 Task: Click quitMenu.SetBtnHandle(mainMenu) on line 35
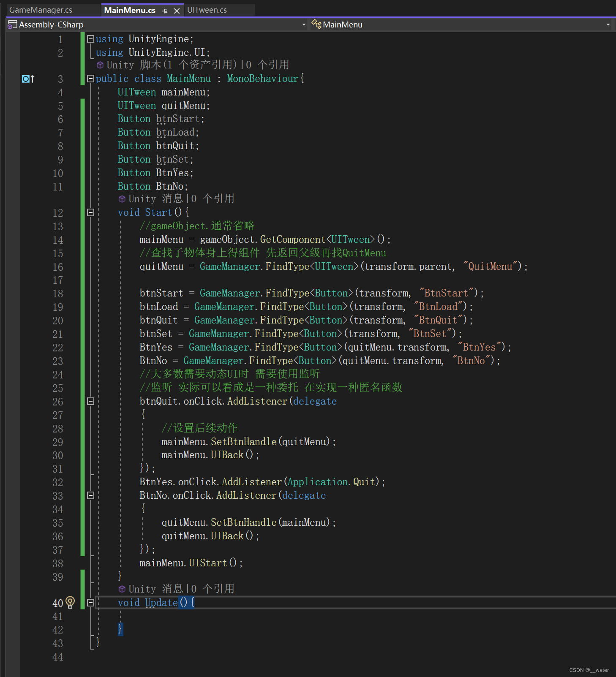(x=246, y=522)
